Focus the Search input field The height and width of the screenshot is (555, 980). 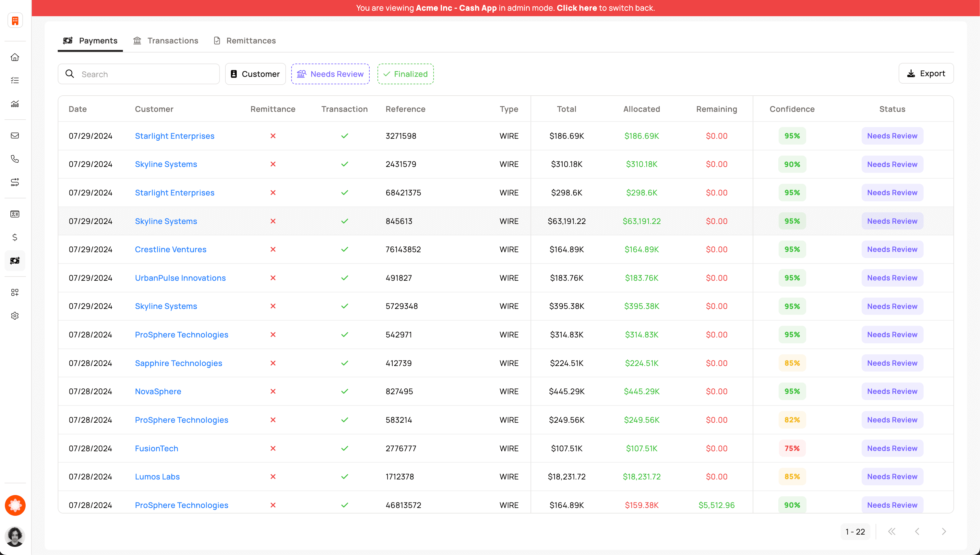click(x=145, y=74)
